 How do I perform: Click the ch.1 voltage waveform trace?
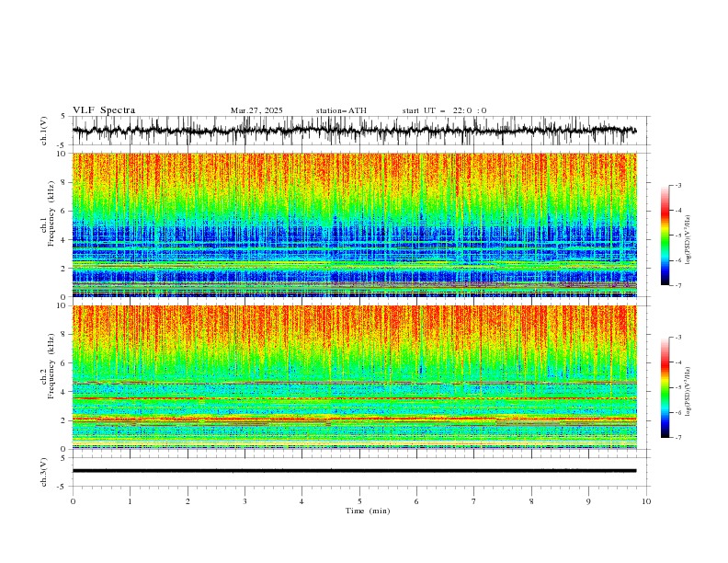pos(354,131)
